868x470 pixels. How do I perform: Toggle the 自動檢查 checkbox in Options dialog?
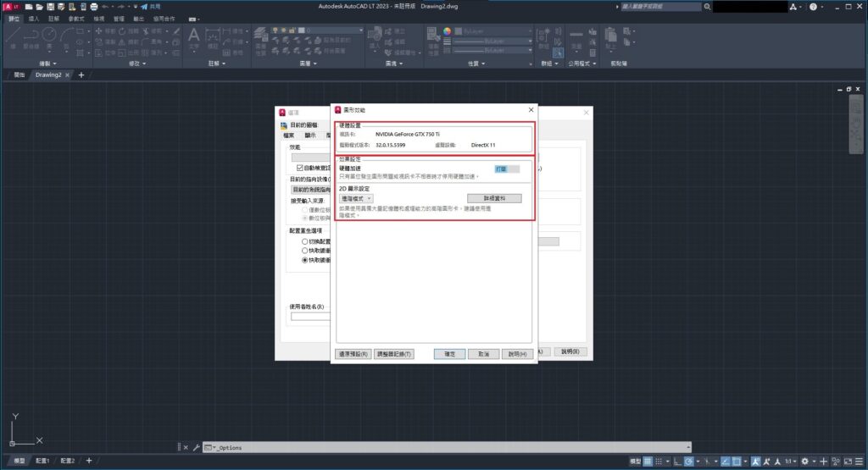(299, 168)
